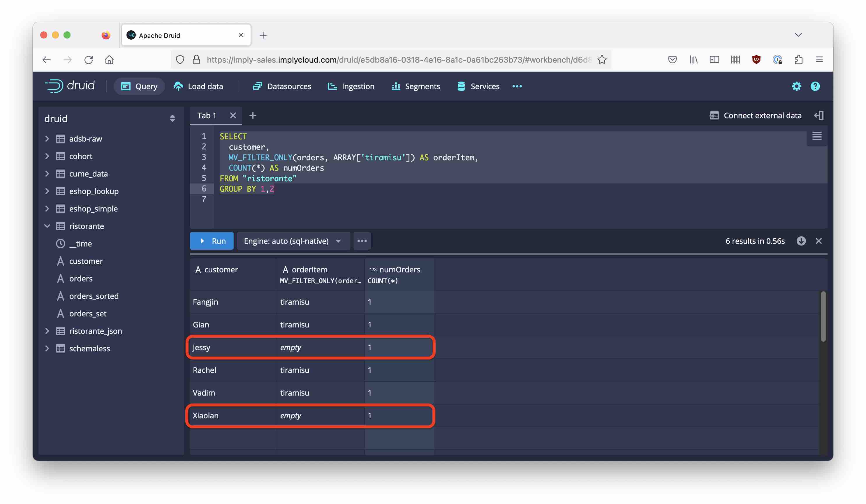
Task: Go to the Datasources view
Action: tap(282, 86)
